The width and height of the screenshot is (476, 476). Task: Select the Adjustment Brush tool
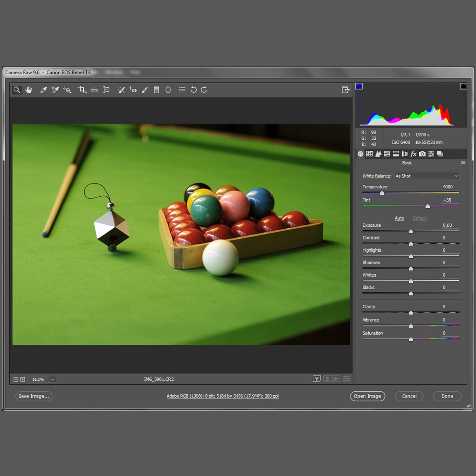pyautogui.click(x=145, y=90)
